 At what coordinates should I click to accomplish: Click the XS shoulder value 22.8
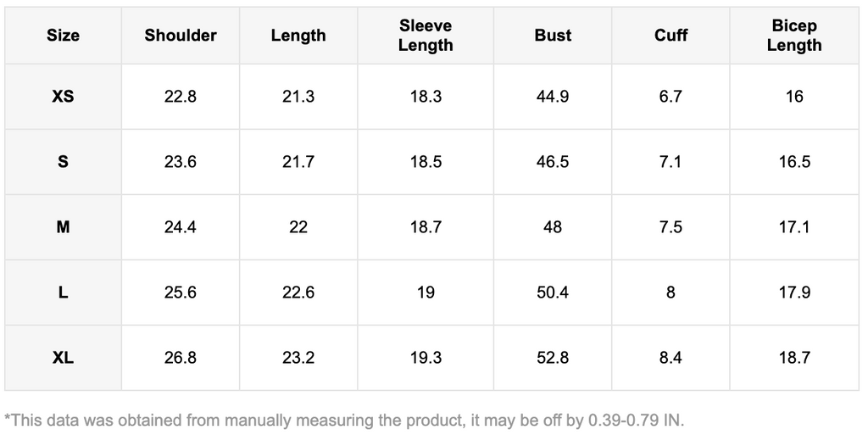(x=181, y=97)
